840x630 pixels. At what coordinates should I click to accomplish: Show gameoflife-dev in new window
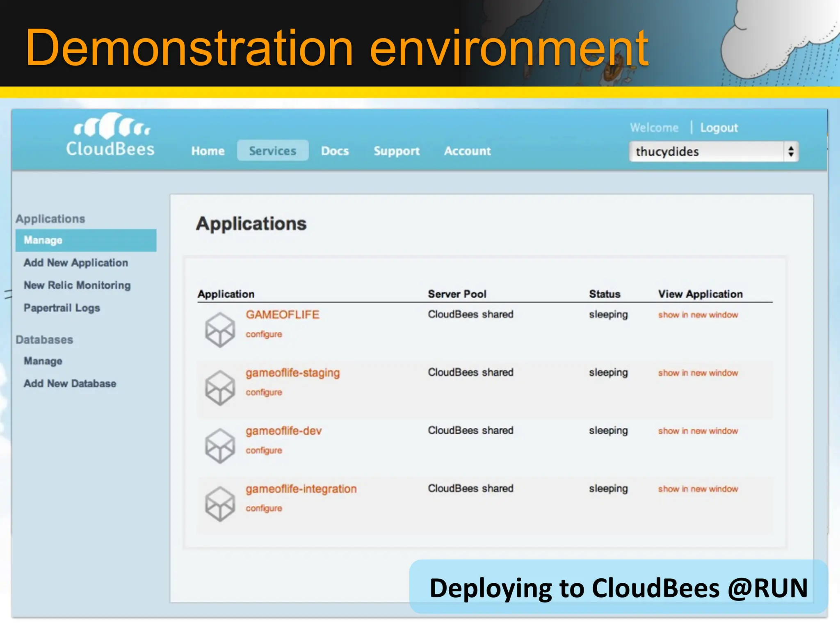click(698, 431)
